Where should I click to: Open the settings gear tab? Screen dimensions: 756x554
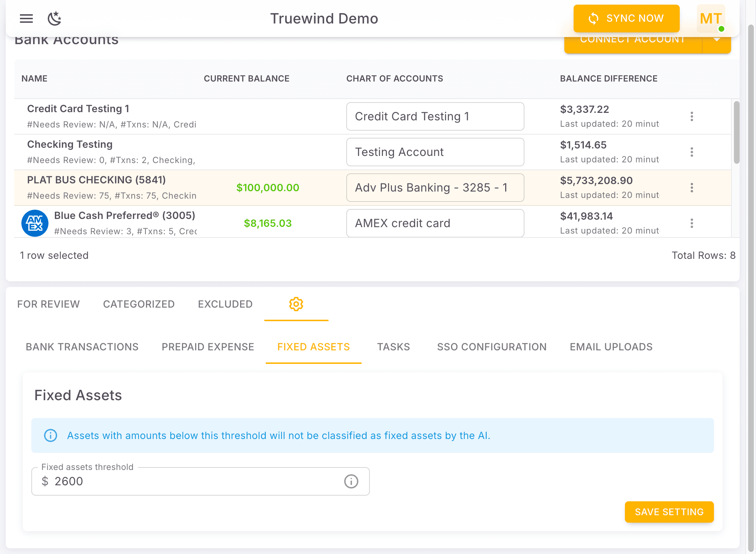[x=296, y=304]
